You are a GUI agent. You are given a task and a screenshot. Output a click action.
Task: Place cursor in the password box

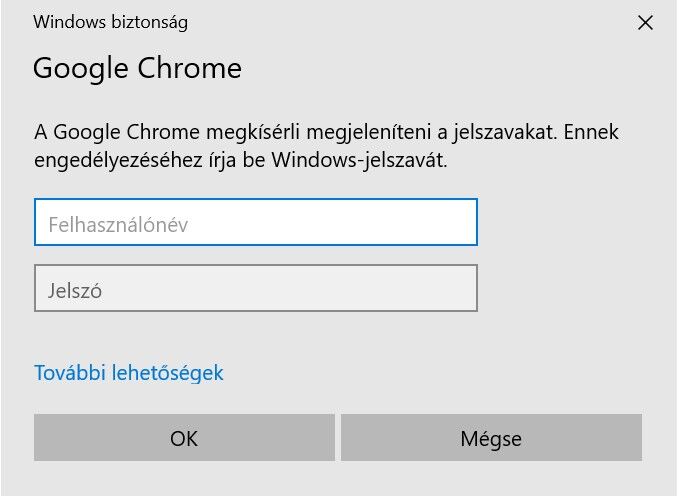click(x=256, y=288)
